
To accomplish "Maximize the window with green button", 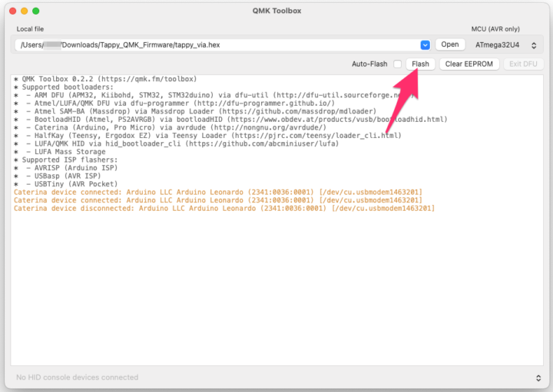I will click(37, 12).
